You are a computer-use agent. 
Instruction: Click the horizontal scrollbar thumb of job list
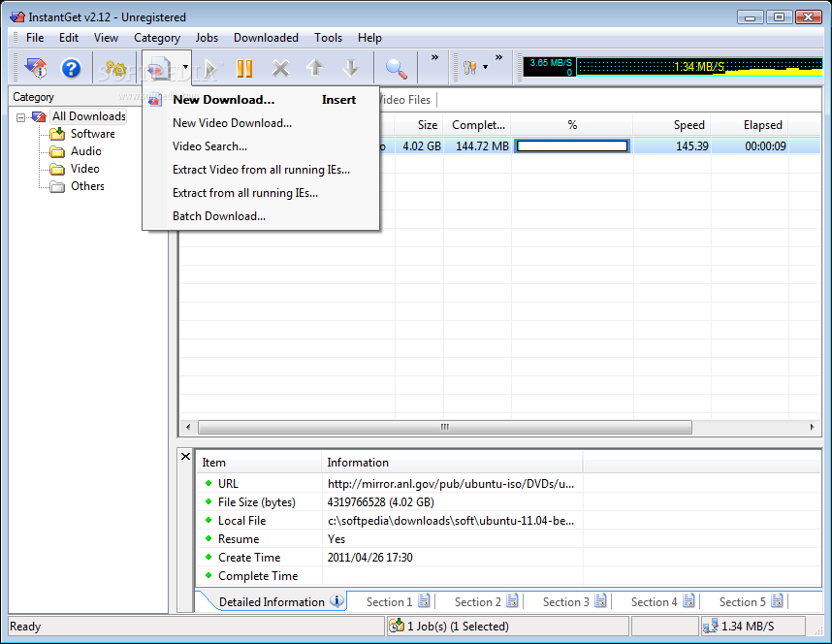(x=445, y=427)
